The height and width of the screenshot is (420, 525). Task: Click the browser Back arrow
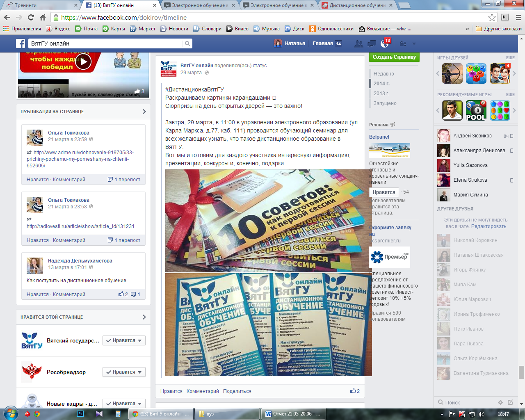(x=7, y=17)
